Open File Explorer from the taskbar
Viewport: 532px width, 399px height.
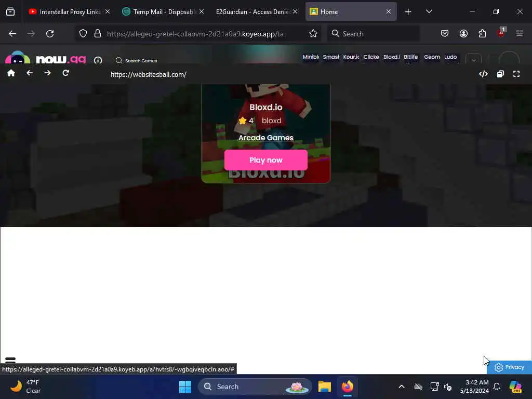pyautogui.click(x=324, y=387)
